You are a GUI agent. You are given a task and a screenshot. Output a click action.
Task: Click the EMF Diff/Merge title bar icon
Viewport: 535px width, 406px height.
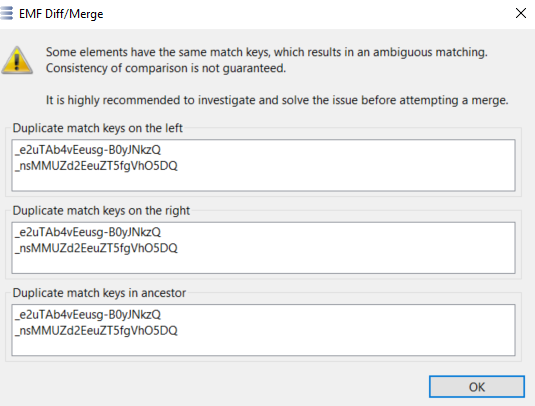[x=6, y=13]
